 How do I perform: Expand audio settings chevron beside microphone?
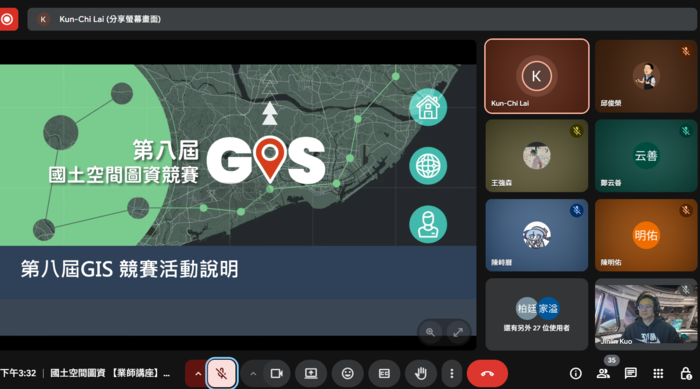(x=198, y=373)
